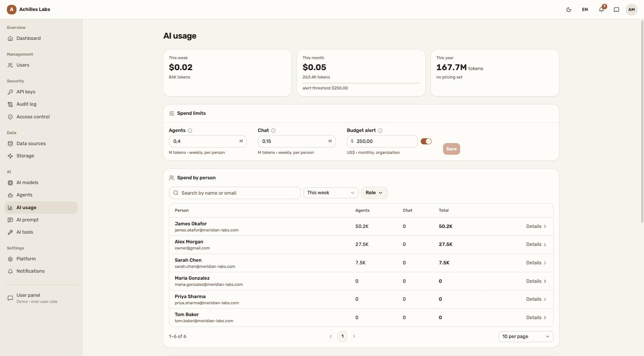
Task: Click the search magnifier icon
Action: [x=176, y=193]
